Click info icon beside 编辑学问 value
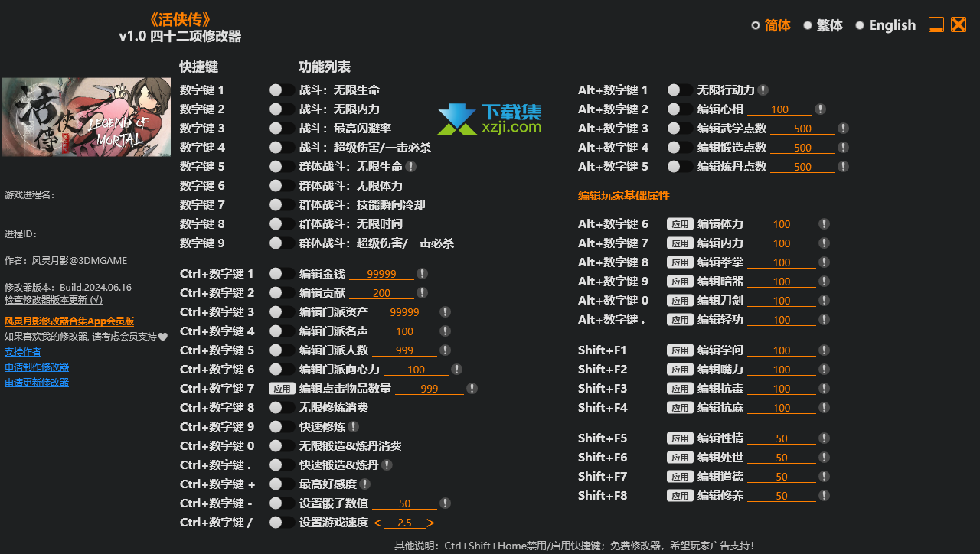Image resolution: width=980 pixels, height=554 pixels. coord(824,350)
